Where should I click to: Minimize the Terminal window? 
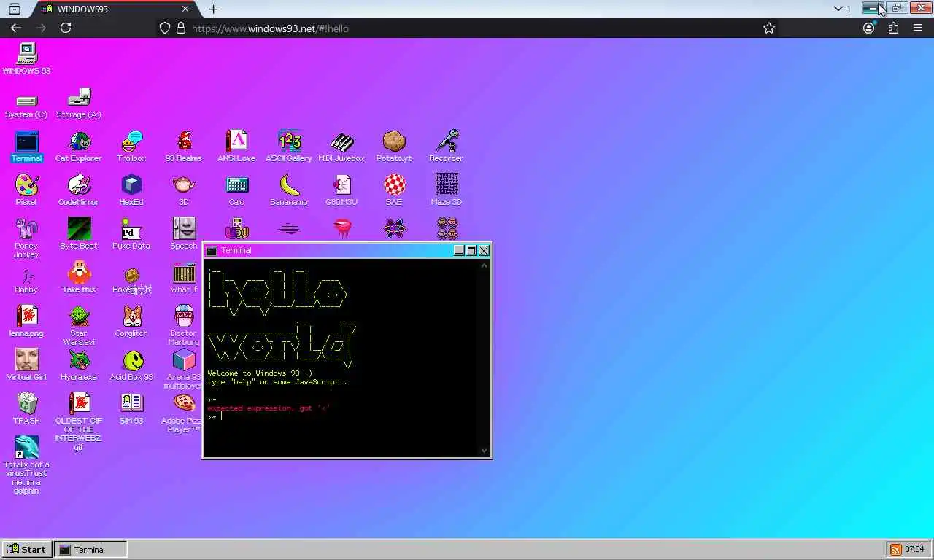pos(459,250)
